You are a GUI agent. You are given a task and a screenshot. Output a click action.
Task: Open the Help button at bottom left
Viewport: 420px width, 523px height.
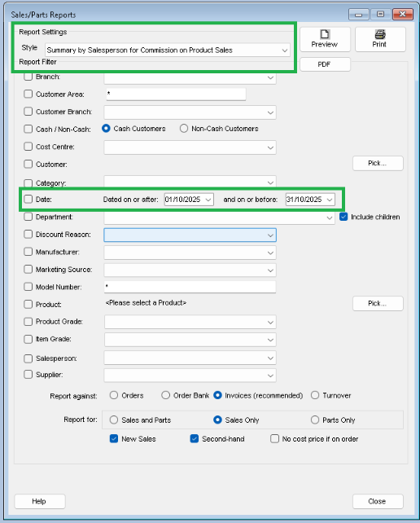point(40,501)
